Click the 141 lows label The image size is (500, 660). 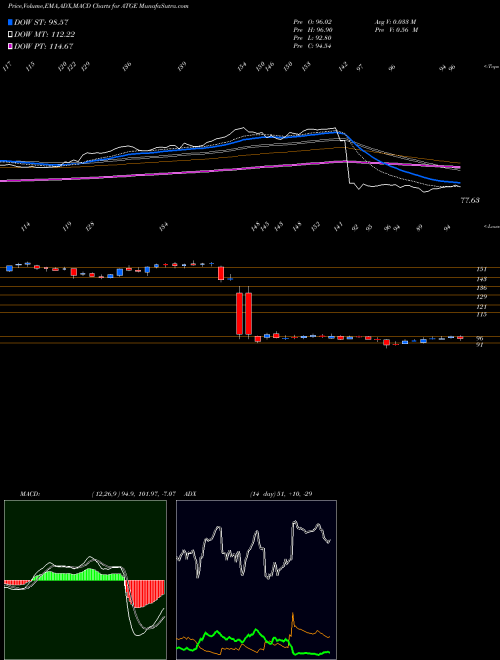click(339, 227)
